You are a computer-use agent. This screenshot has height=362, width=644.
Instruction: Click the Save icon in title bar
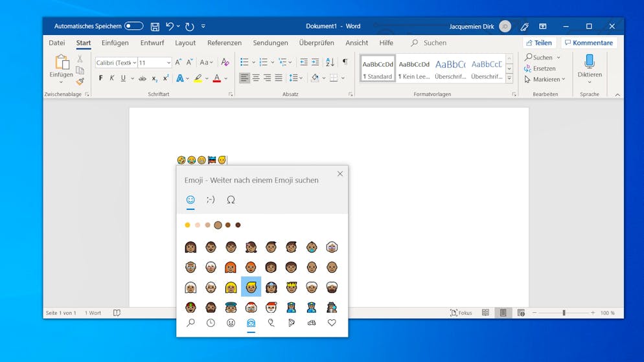click(x=155, y=27)
